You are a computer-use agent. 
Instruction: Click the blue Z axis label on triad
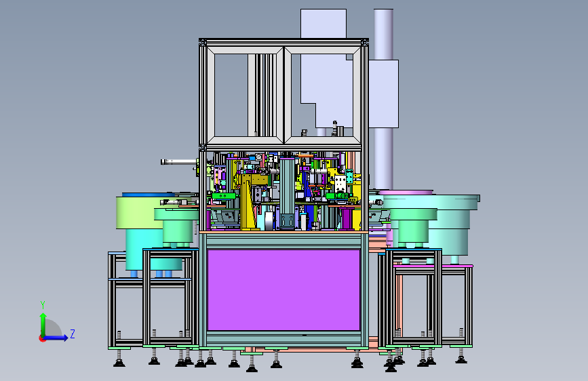[x=73, y=334]
